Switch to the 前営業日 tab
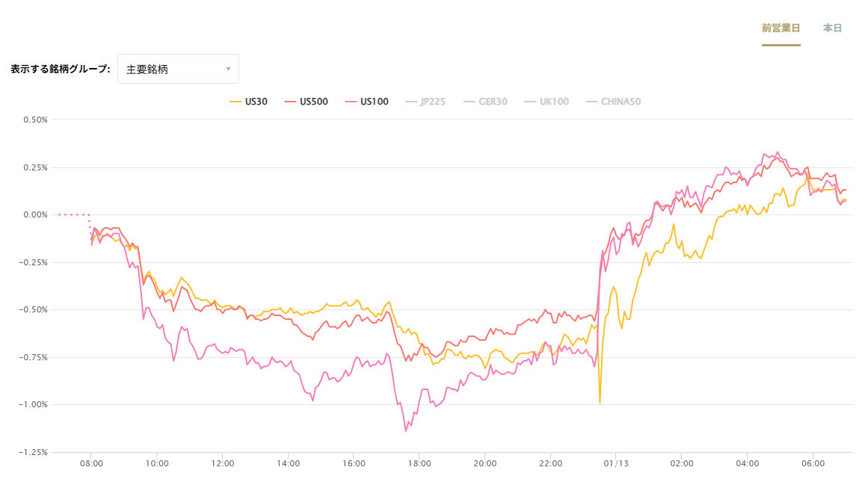 [781, 28]
